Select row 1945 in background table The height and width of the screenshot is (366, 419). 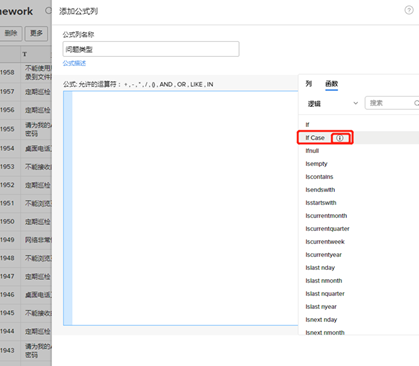click(26, 313)
